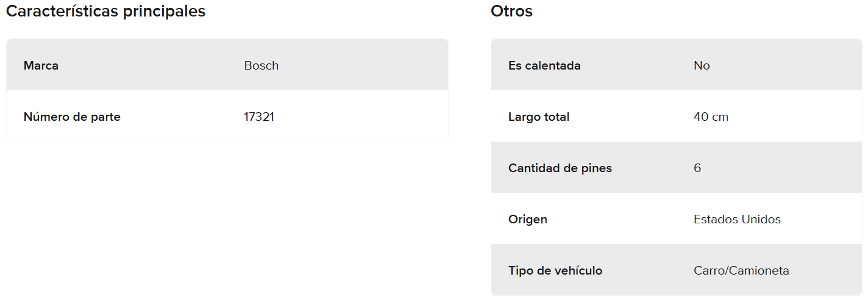Image resolution: width=868 pixels, height=299 pixels.
Task: Select the 'Largo total' label
Action: pos(539,117)
